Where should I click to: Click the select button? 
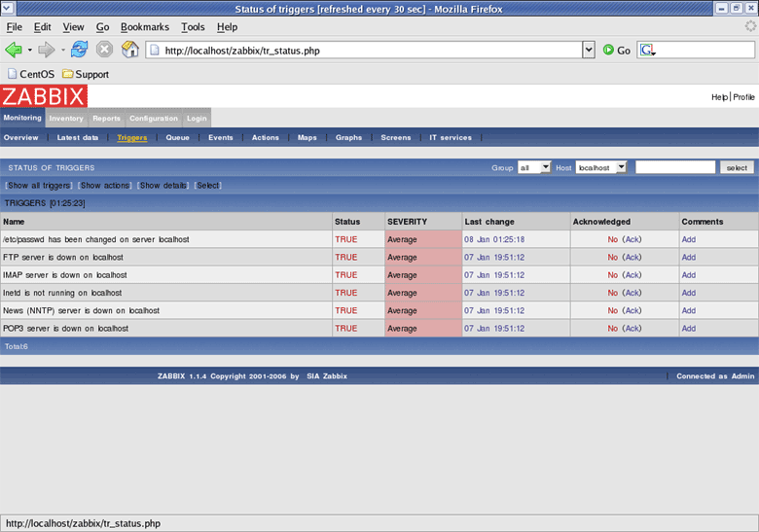click(x=737, y=167)
